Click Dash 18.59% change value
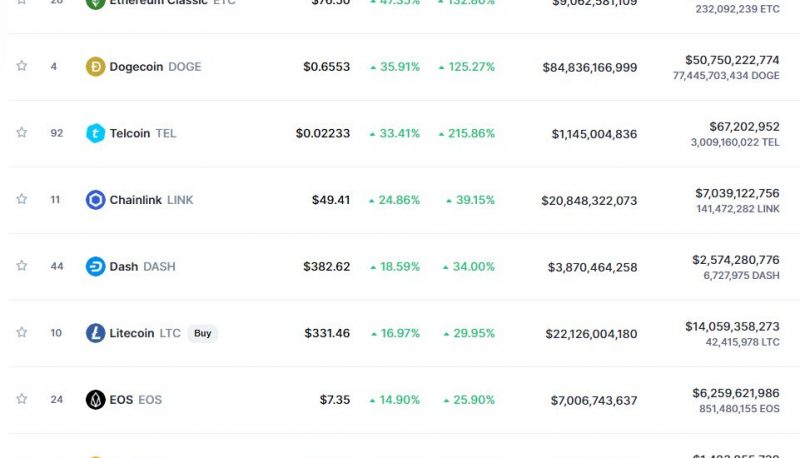The height and width of the screenshot is (458, 800). (400, 266)
